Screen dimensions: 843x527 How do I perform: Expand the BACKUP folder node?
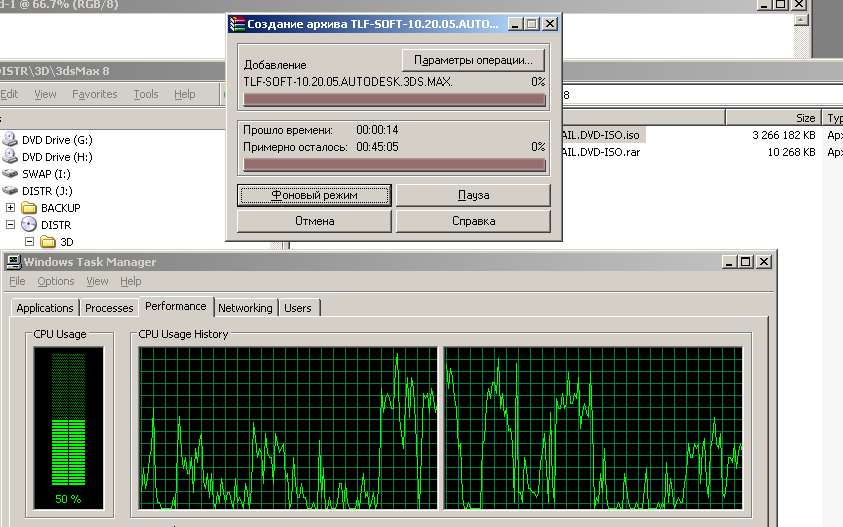(x=10, y=208)
